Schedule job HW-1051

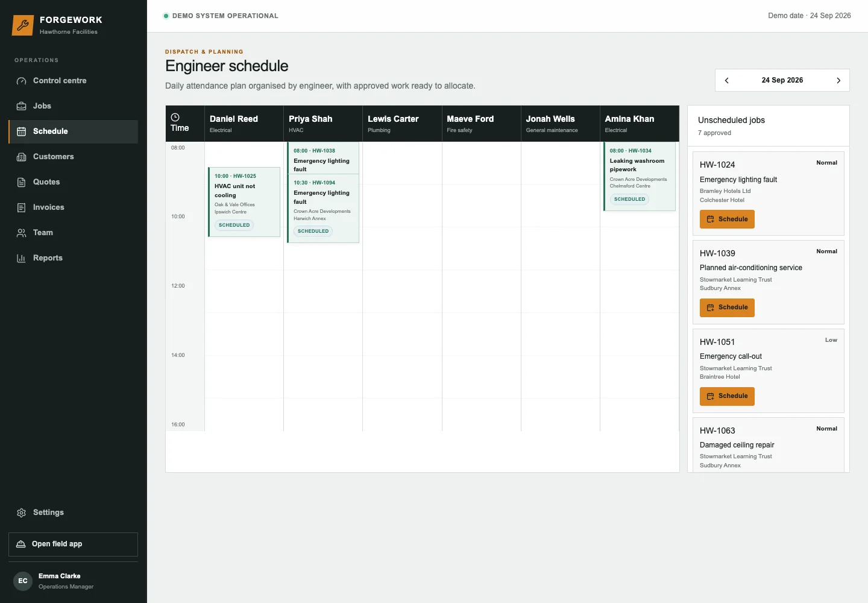[727, 396]
